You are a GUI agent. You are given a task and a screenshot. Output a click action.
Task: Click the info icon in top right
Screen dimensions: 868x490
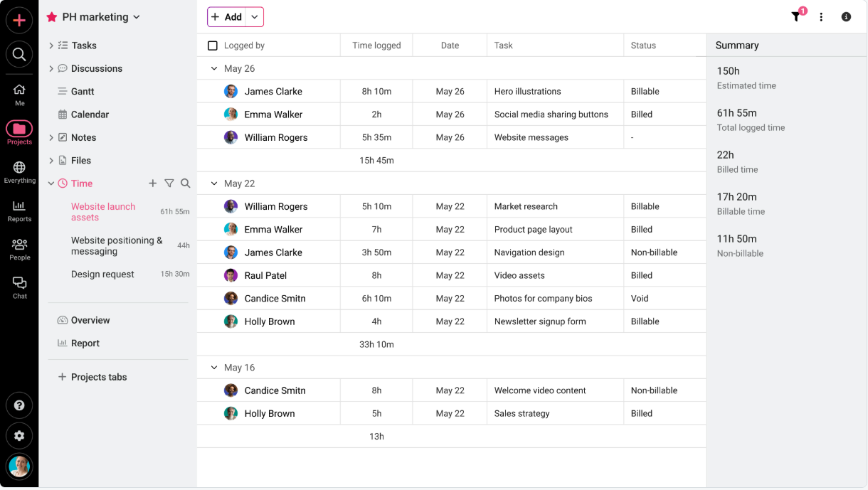point(846,17)
